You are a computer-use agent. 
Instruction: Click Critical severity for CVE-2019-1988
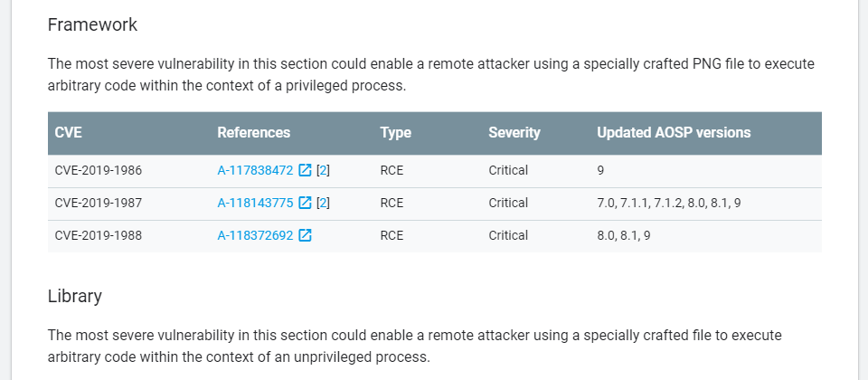508,236
